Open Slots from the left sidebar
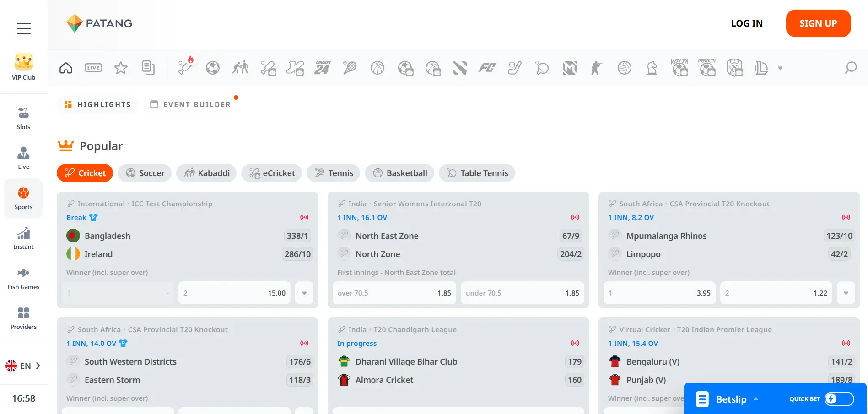The height and width of the screenshot is (414, 868). 23,117
